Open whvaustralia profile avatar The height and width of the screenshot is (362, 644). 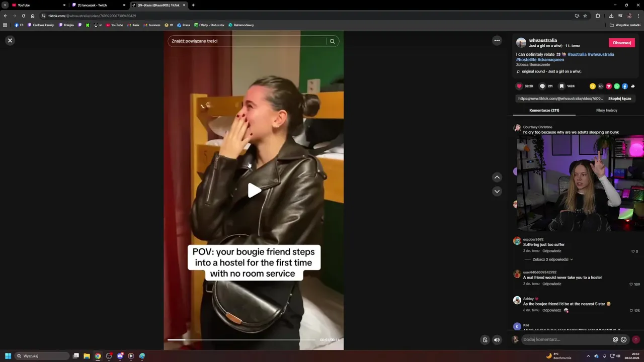point(521,43)
